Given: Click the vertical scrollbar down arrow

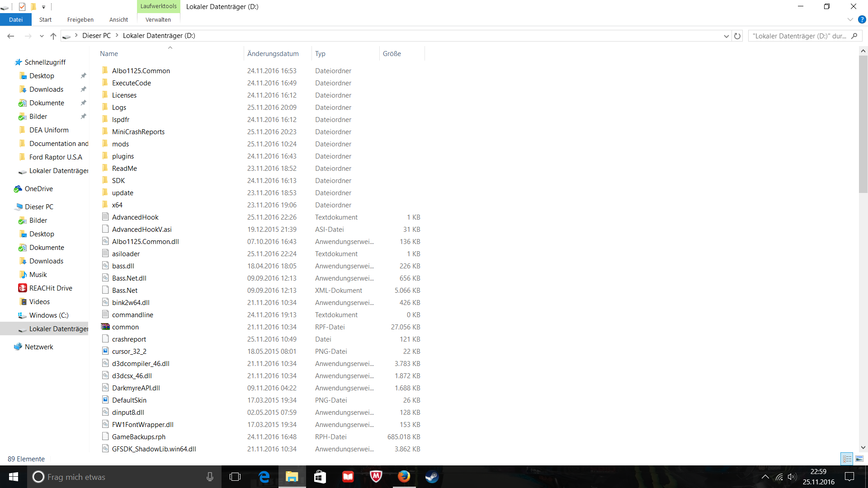Looking at the screenshot, I should point(863,447).
